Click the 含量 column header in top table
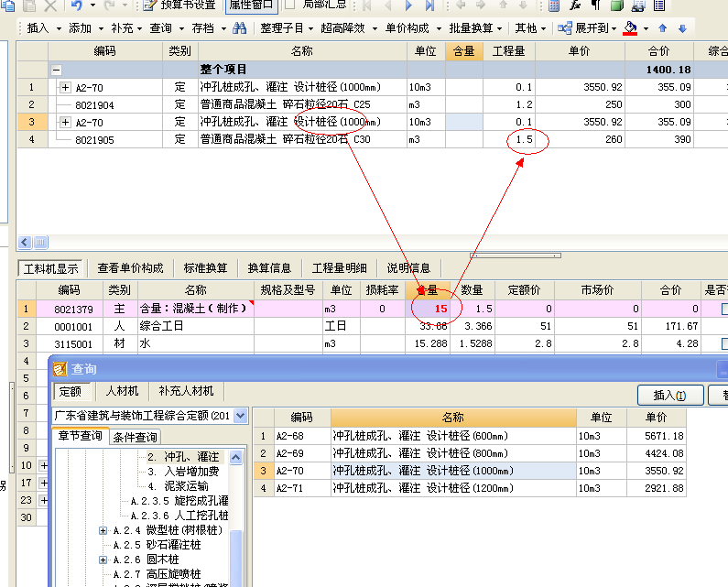The height and width of the screenshot is (587, 728). tap(464, 51)
